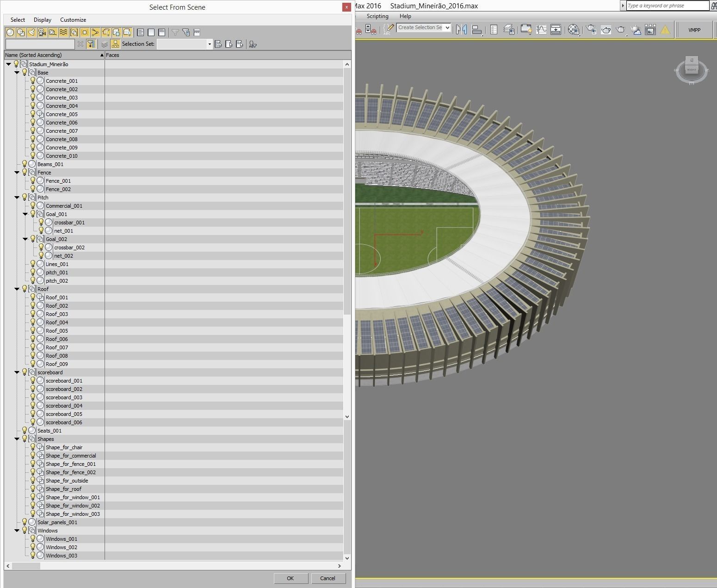
Task: Click the Faces column header
Action: [228, 55]
